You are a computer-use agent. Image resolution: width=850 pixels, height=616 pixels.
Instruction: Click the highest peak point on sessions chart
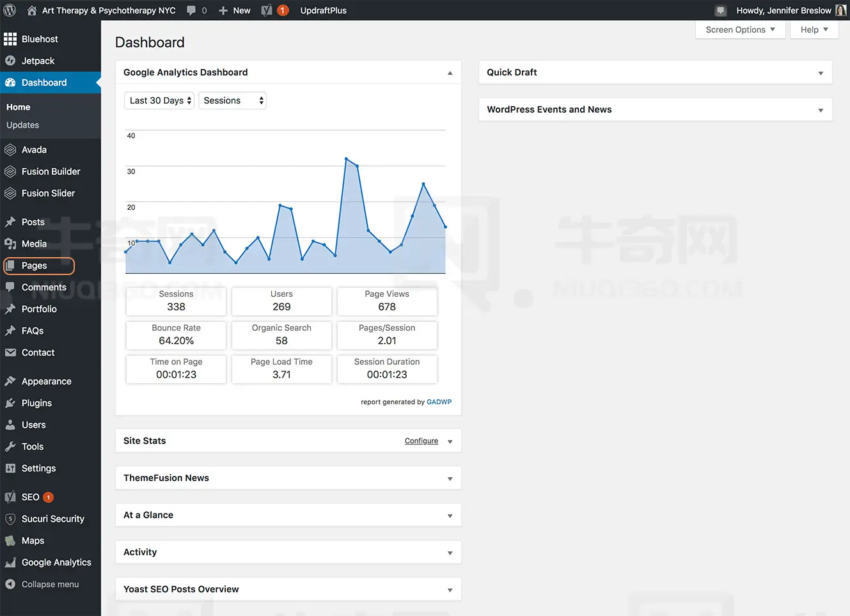(346, 159)
